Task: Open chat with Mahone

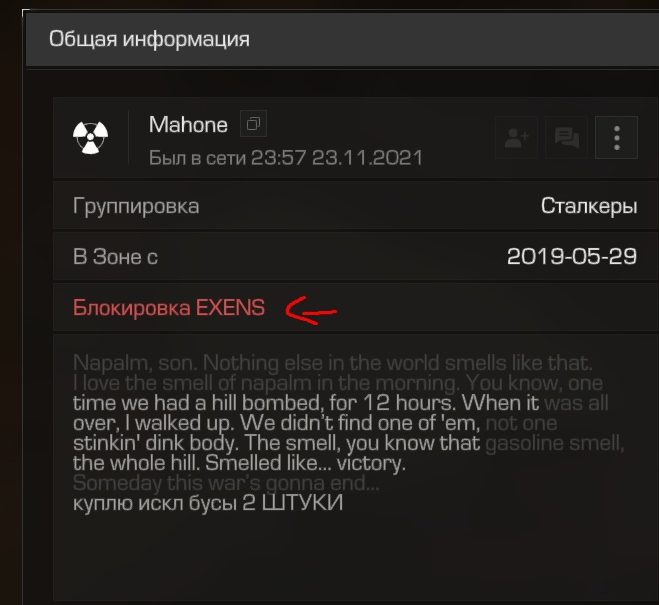Action: (566, 138)
